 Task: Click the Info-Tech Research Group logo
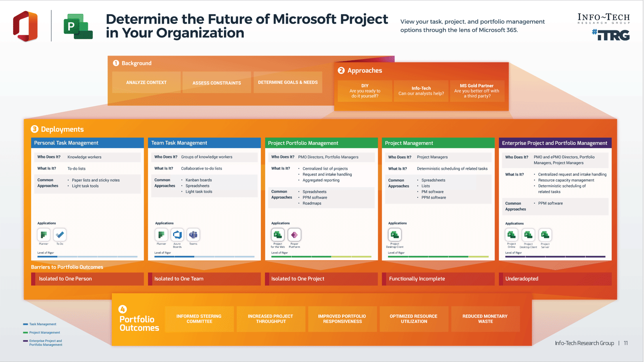pos(603,19)
